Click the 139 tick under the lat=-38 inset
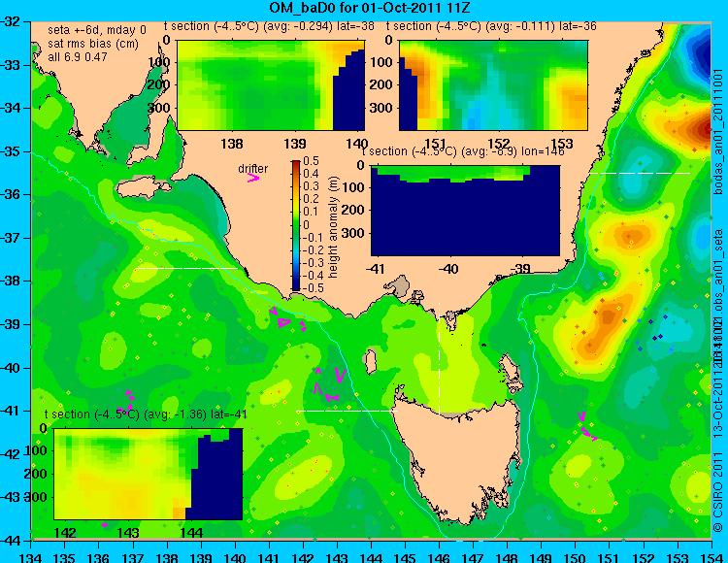The height and width of the screenshot is (563, 728). pos(295,144)
